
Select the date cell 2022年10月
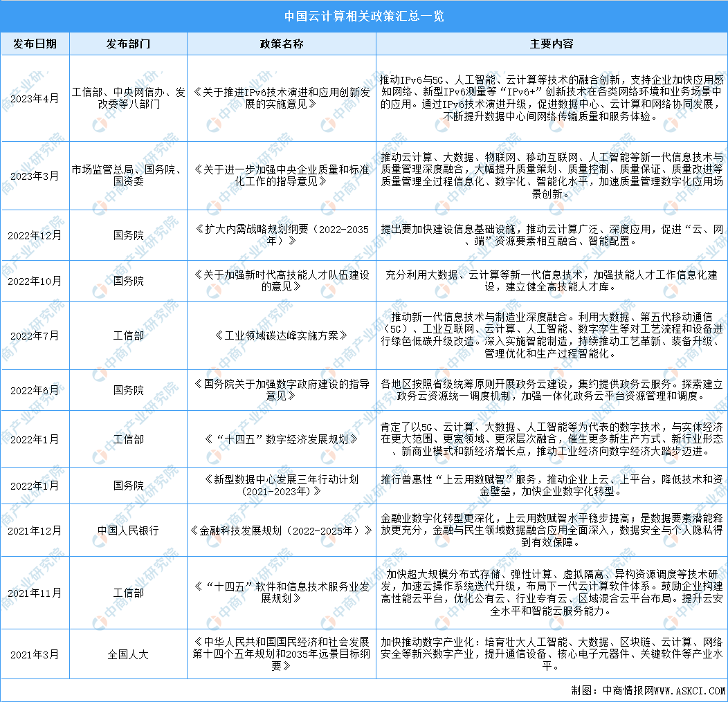[35, 281]
